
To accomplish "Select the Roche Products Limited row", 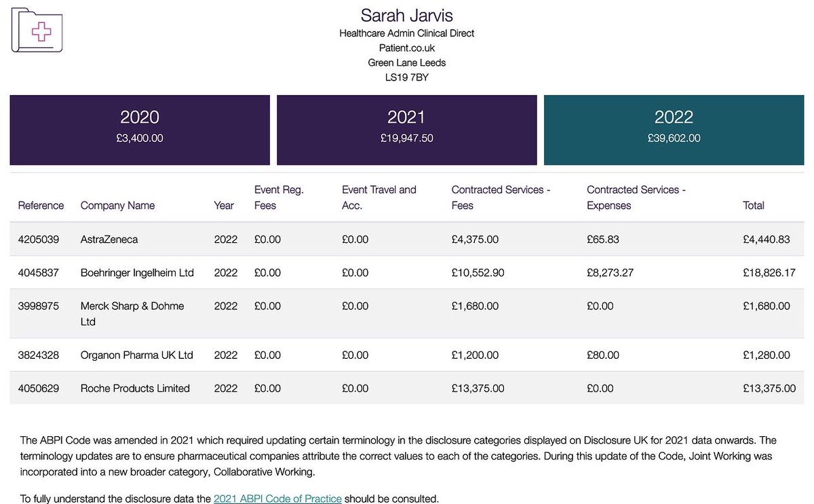I will pos(407,388).
